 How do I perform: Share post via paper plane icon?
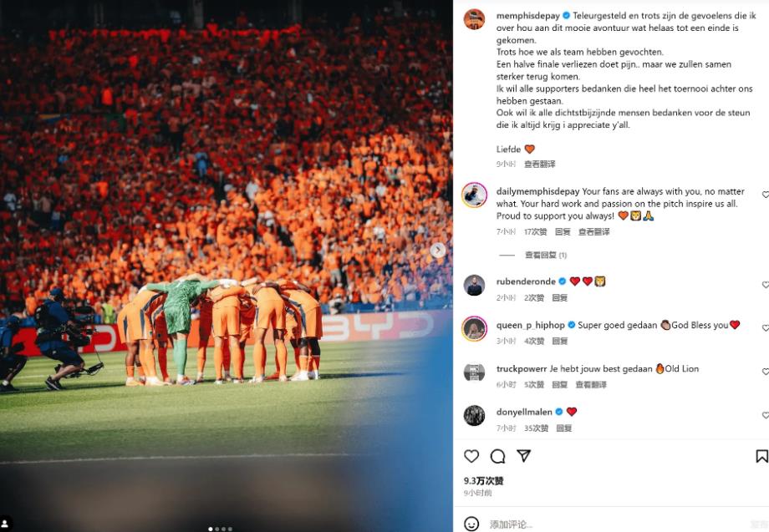[524, 456]
